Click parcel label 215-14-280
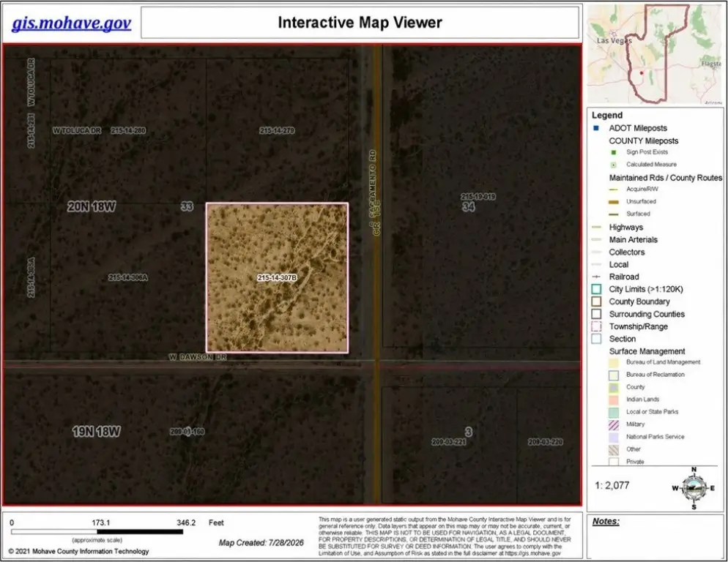Screen dimensions: 728x562 coord(128,131)
